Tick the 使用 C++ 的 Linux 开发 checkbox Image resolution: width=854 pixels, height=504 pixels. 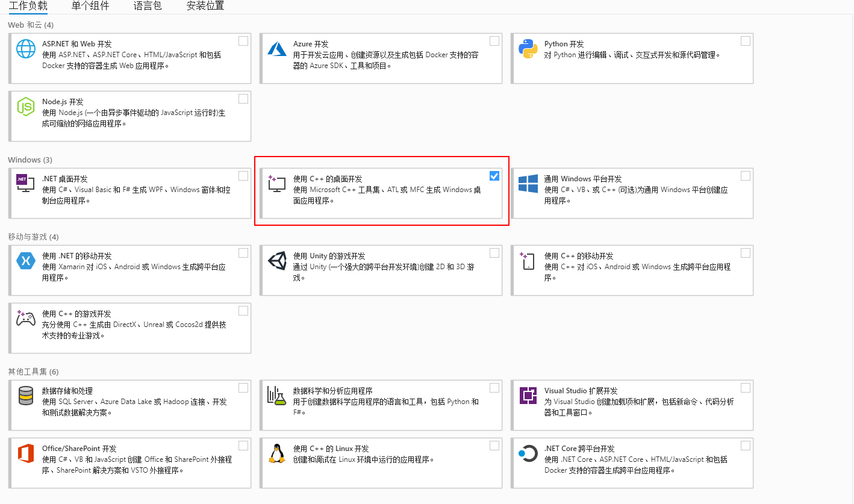(x=494, y=446)
